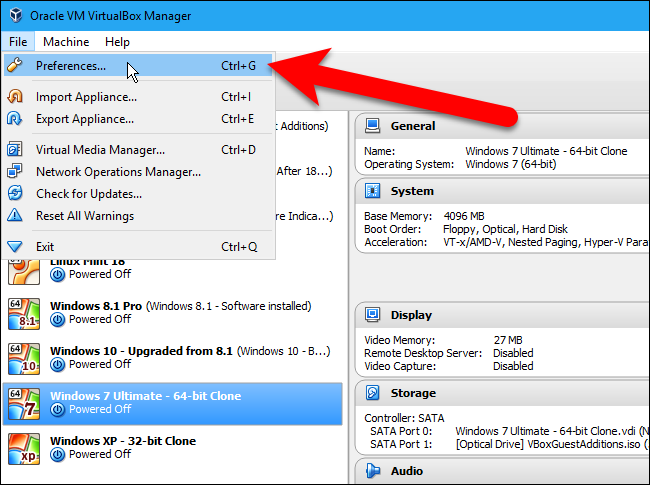Click the Video Capture Disabled value
This screenshot has width=650, height=485.
(513, 366)
